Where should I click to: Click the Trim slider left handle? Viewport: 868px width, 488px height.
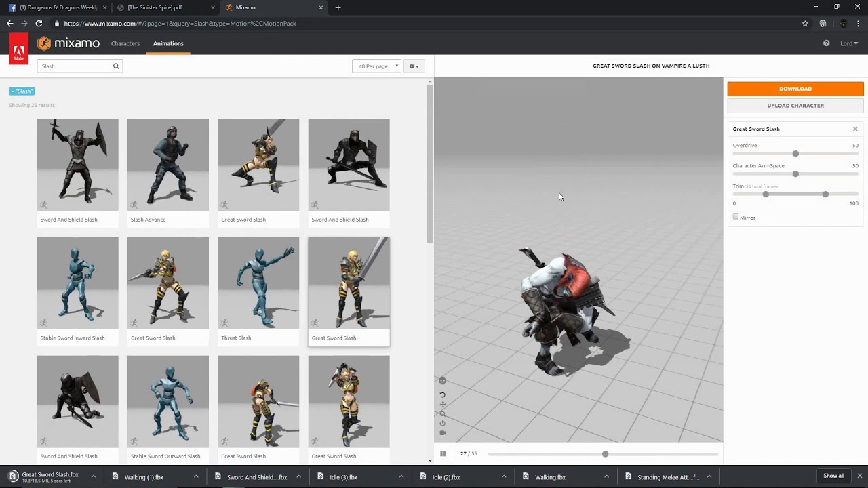(766, 195)
